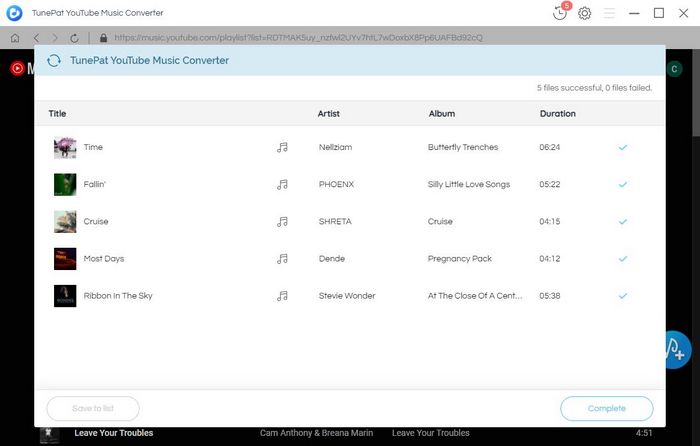Click the music note icon for Cruise

pyautogui.click(x=282, y=221)
